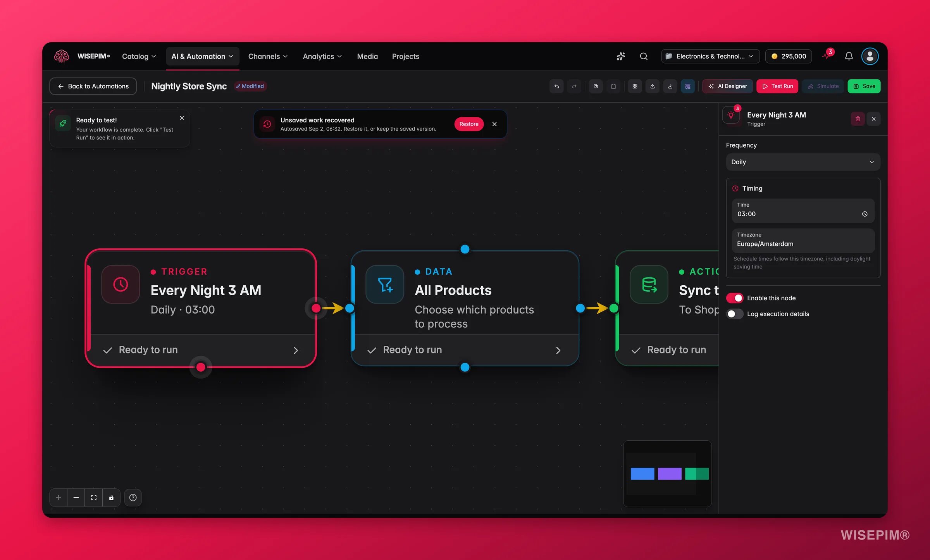Screen dimensions: 930x560
Task: Open the user profile avatar
Action: tap(870, 56)
